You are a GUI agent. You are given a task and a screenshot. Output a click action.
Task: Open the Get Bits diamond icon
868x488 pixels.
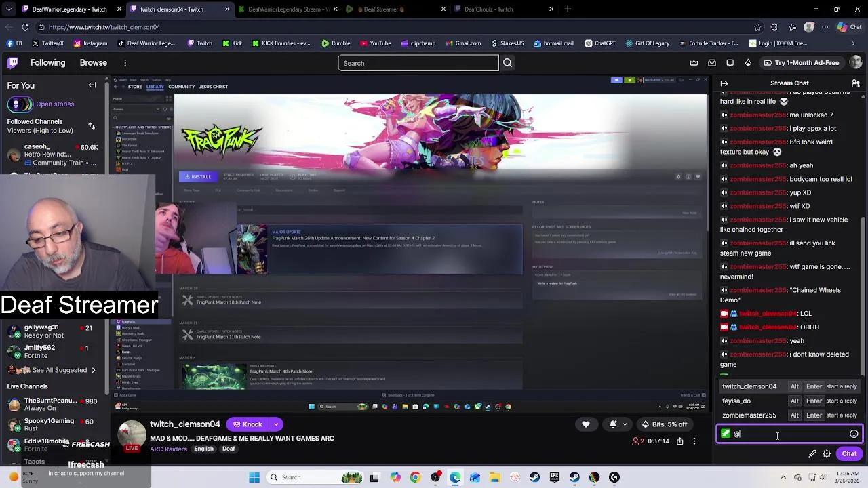point(748,63)
